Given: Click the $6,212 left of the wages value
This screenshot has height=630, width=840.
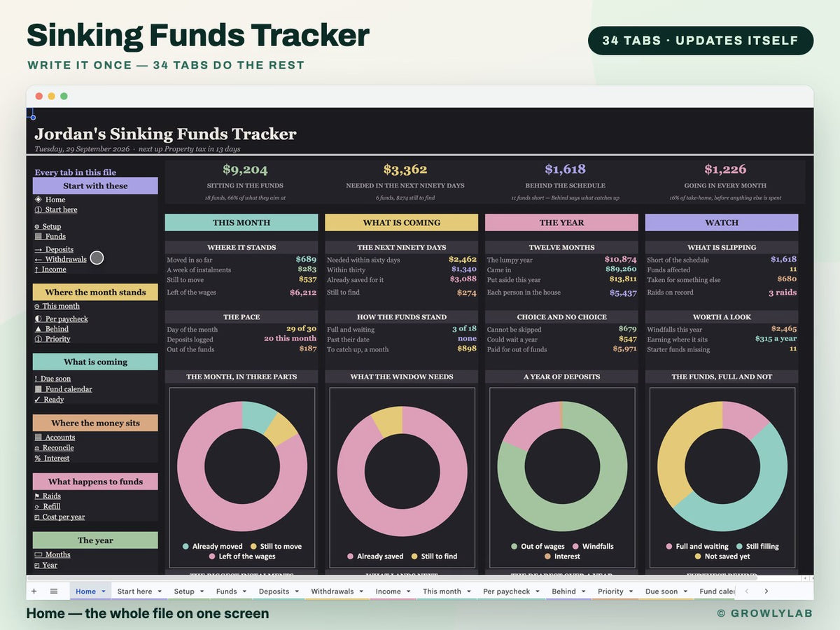Looking at the screenshot, I should [303, 293].
